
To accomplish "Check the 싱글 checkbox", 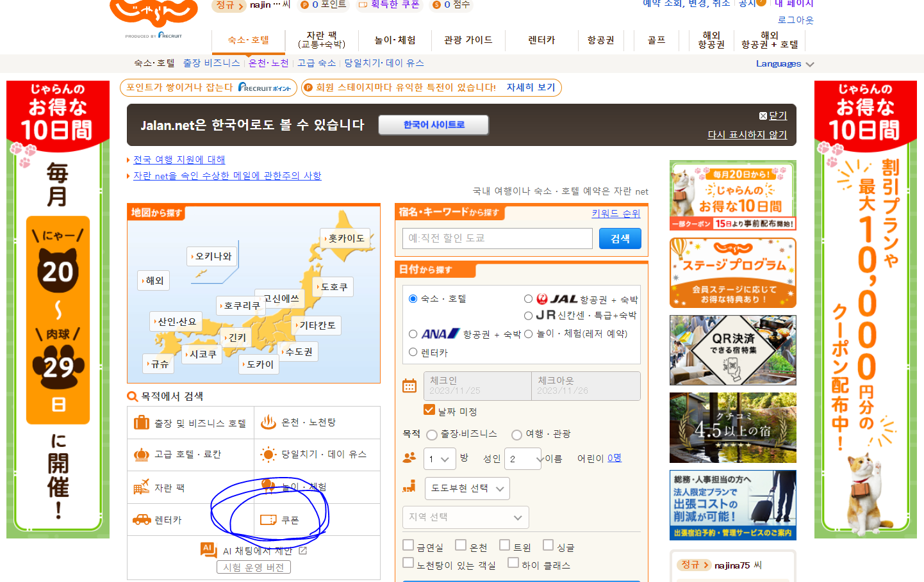I will pyautogui.click(x=548, y=545).
